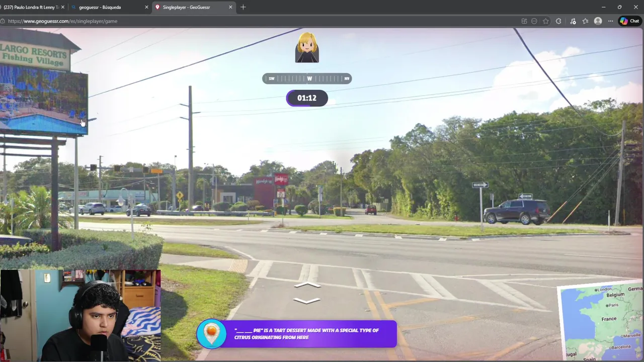
Task: Click the geoguessr.com address bar URL
Action: pyautogui.click(x=63, y=21)
